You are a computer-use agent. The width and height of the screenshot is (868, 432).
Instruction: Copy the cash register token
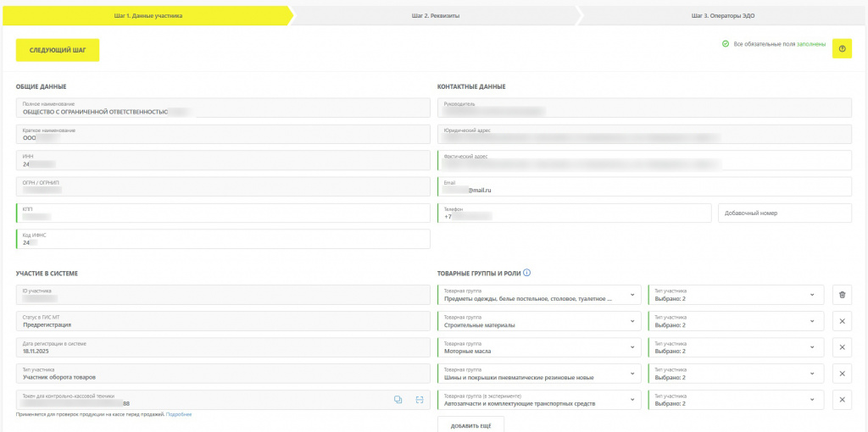tap(398, 399)
